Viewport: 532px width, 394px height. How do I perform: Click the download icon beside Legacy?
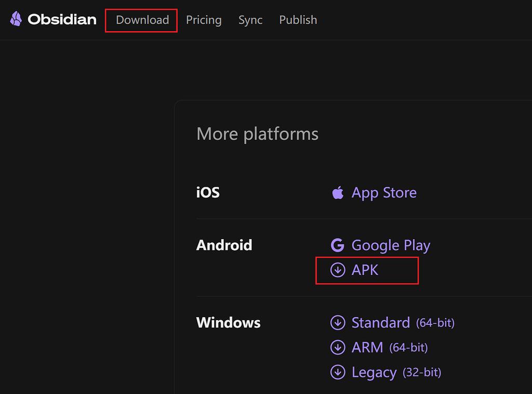[338, 372]
